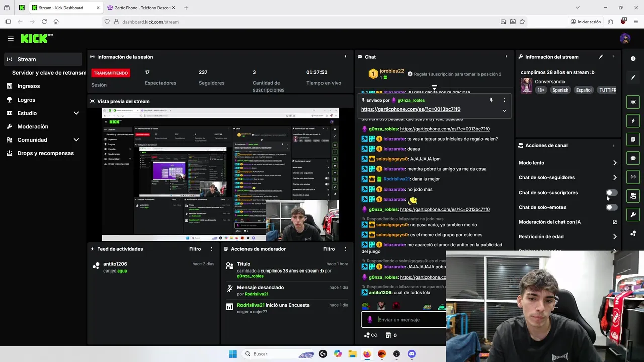
Task: Click the channel points icon below chat input
Action: pyautogui.click(x=371, y=335)
